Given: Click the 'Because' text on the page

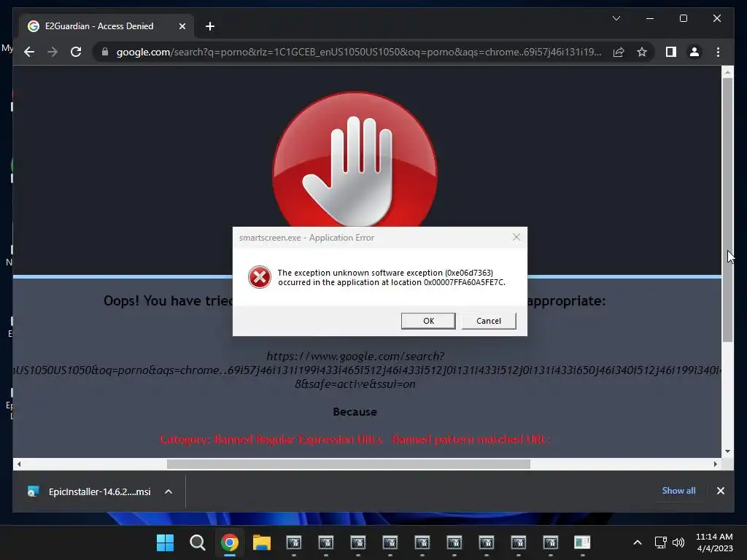Looking at the screenshot, I should pos(355,412).
